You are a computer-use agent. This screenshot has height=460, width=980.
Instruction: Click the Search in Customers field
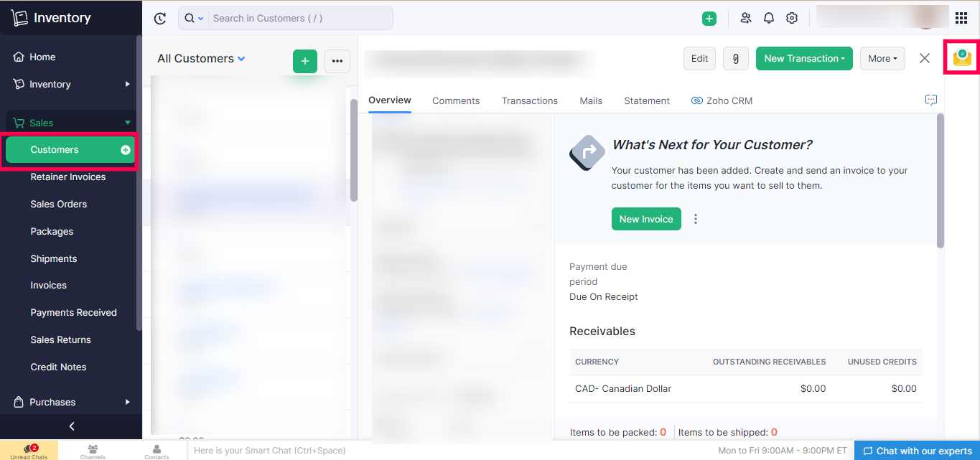pos(300,19)
